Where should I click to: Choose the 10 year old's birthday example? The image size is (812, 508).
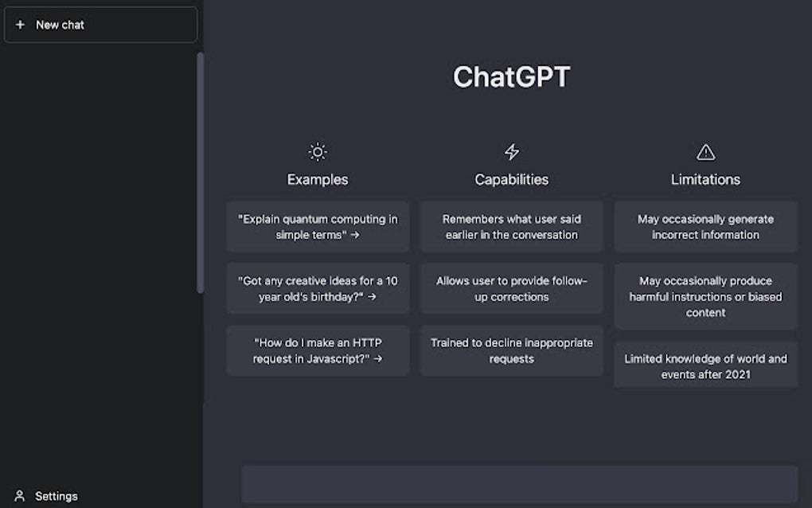[x=318, y=288]
